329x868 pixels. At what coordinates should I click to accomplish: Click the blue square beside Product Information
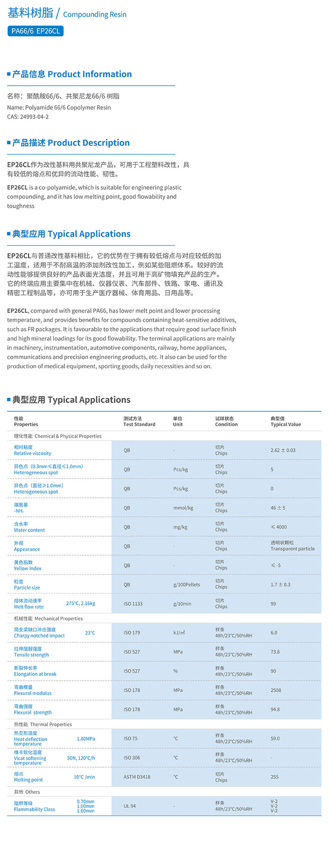point(9,74)
